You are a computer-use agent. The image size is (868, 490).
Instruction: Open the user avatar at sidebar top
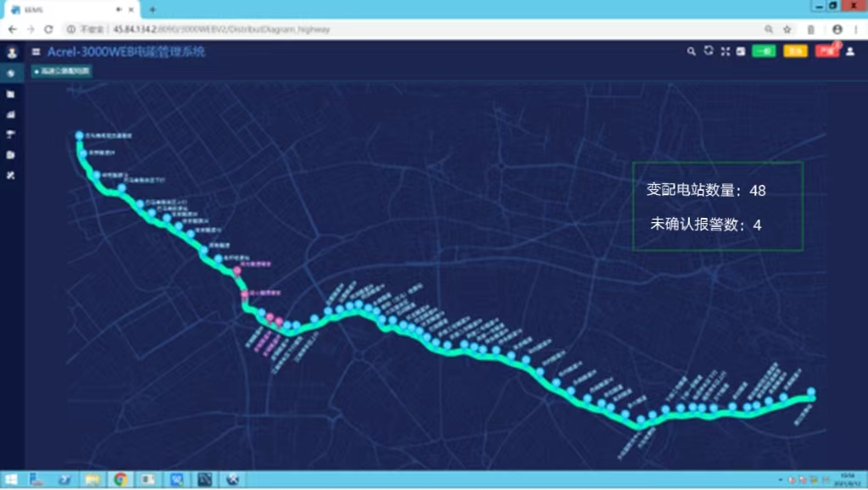point(11,53)
